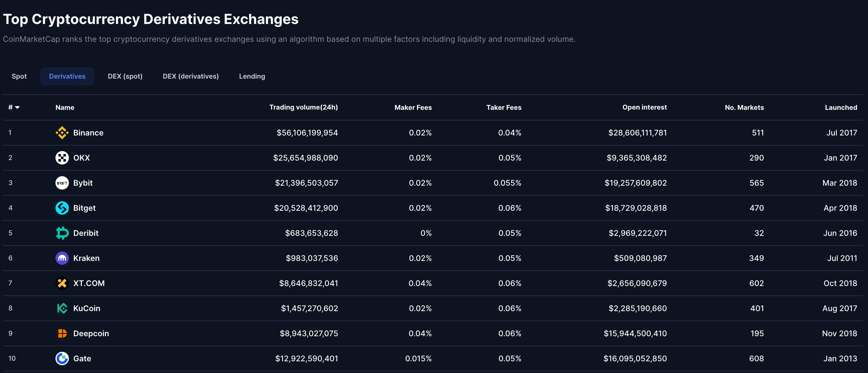The height and width of the screenshot is (373, 868).
Task: Click the XT.COM logo icon
Action: (62, 283)
